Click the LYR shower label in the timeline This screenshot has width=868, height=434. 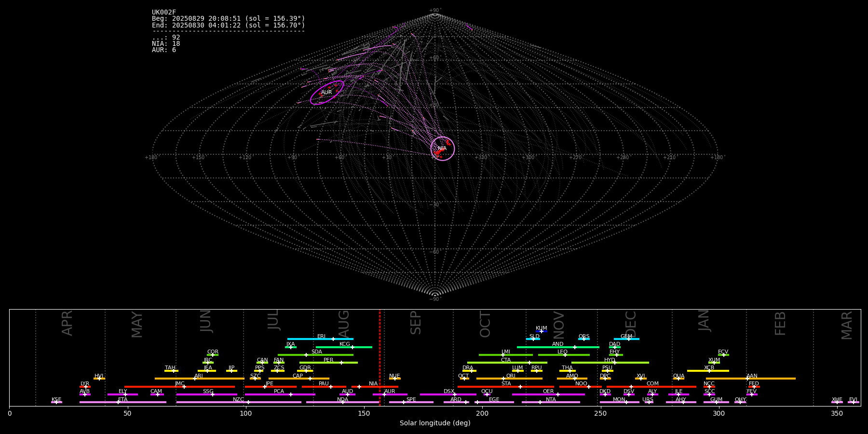[85, 384]
